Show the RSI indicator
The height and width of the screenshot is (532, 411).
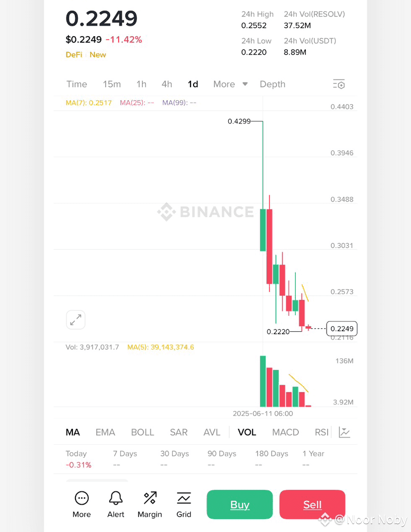[321, 432]
